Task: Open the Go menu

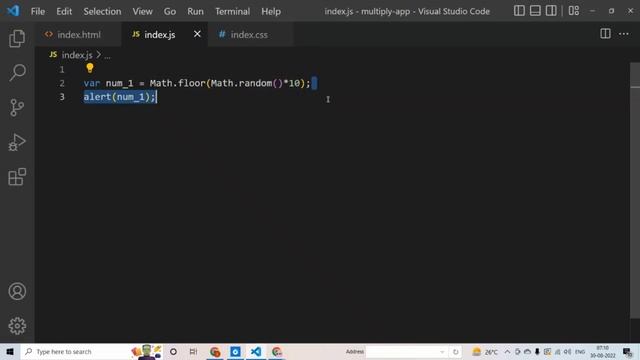Action: pos(170,11)
